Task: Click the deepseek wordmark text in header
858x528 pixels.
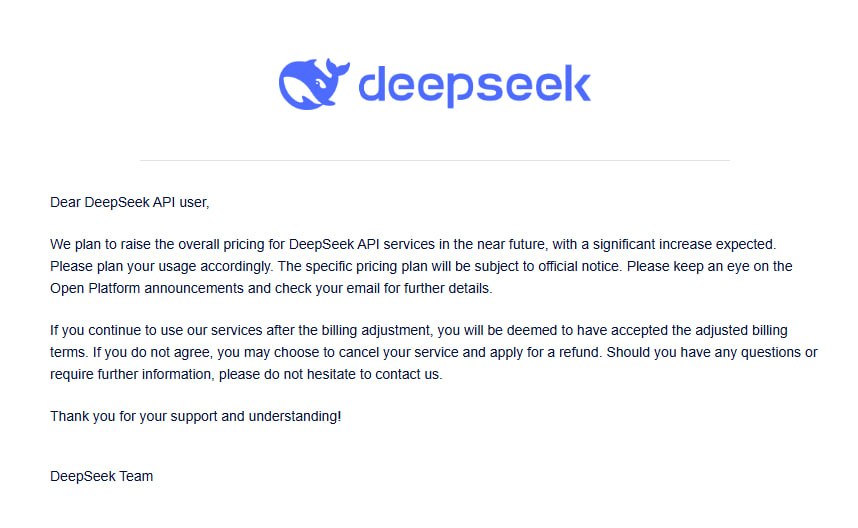Action: [x=474, y=85]
